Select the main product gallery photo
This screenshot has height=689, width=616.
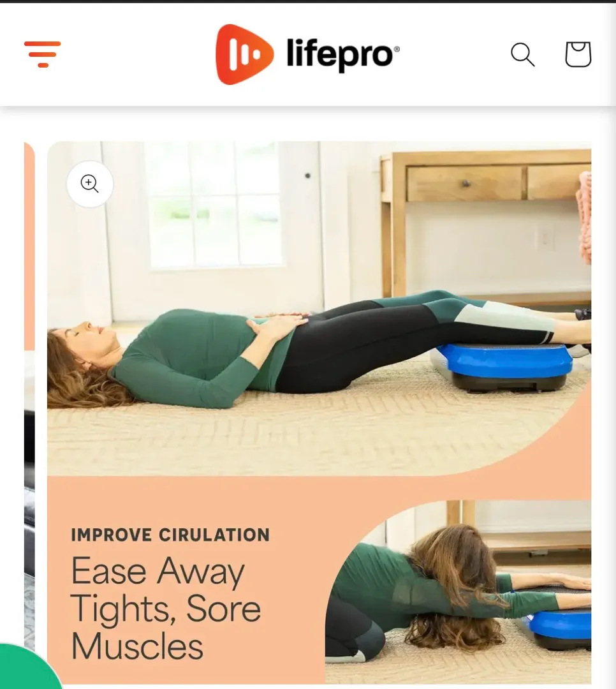[x=319, y=412]
